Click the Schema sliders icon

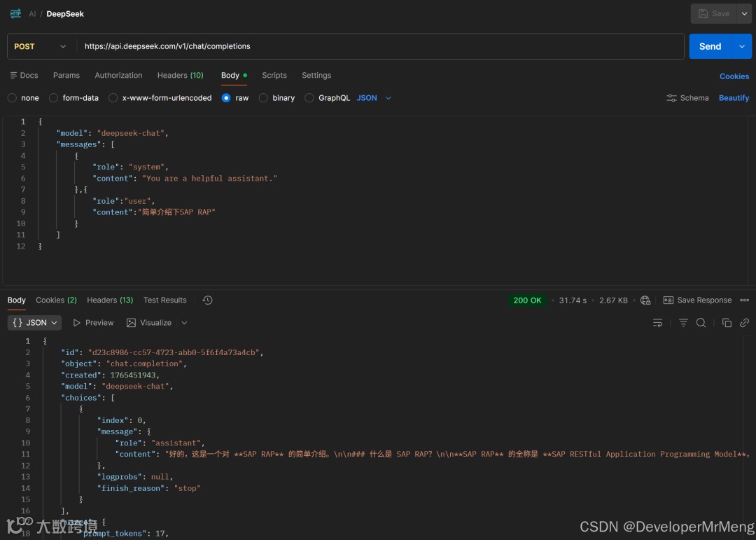click(x=671, y=98)
